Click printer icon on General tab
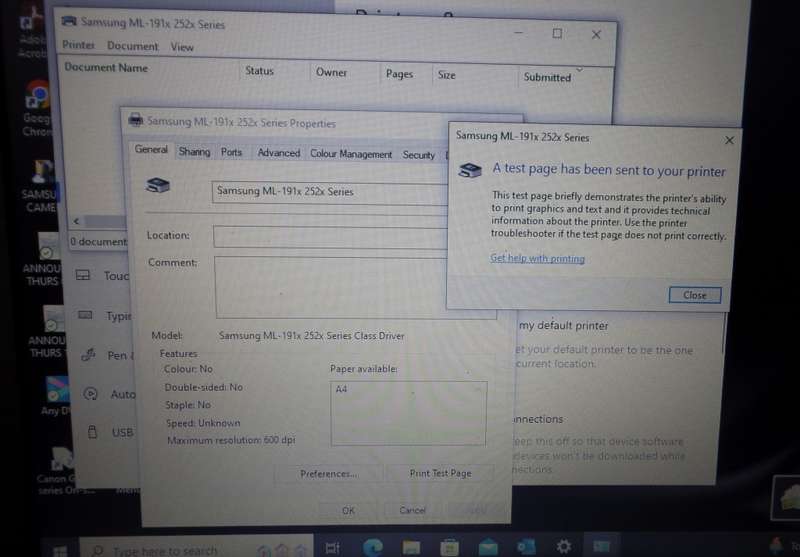 (158, 185)
